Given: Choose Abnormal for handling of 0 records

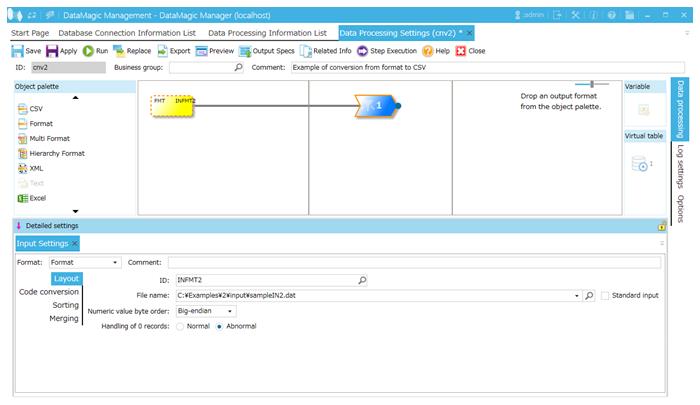Looking at the screenshot, I should pyautogui.click(x=220, y=326).
